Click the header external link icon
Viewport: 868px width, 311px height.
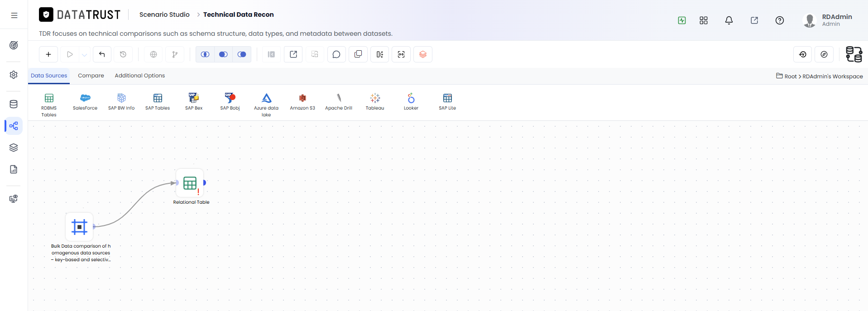754,20
